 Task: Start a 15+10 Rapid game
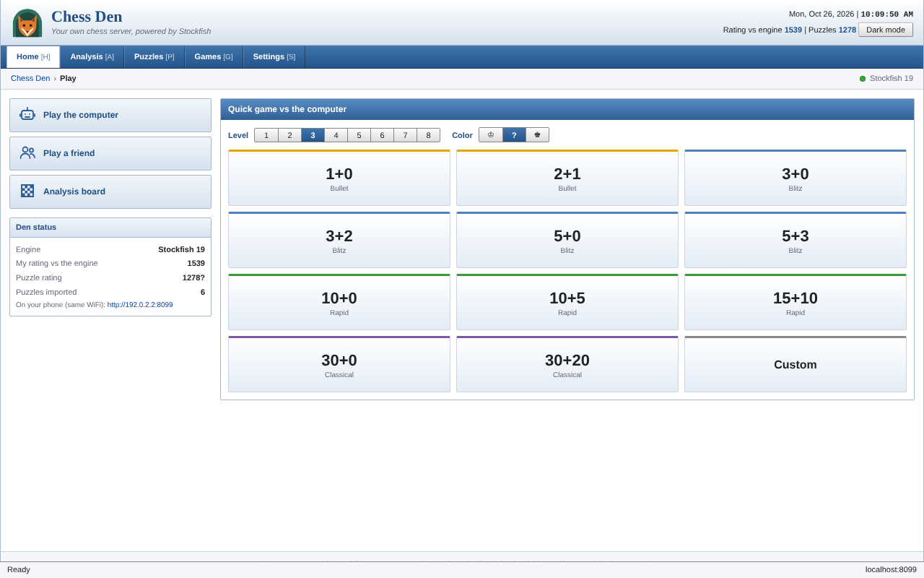[x=796, y=302]
